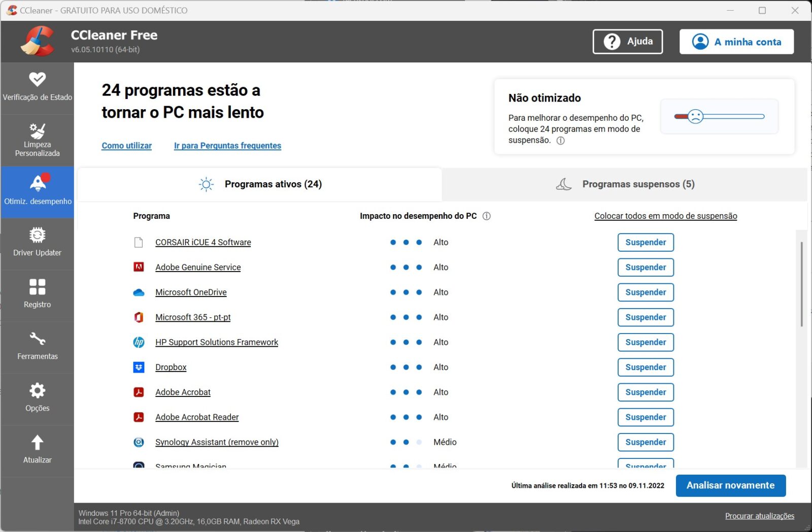Open the Colocar todos em modo de suspensão link
This screenshot has height=532, width=812.
(666, 216)
